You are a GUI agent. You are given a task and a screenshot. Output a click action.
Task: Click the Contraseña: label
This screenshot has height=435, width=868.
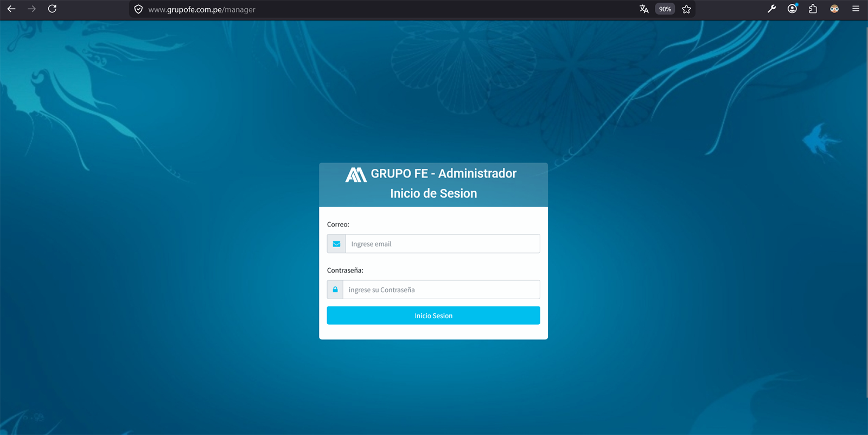(x=345, y=270)
